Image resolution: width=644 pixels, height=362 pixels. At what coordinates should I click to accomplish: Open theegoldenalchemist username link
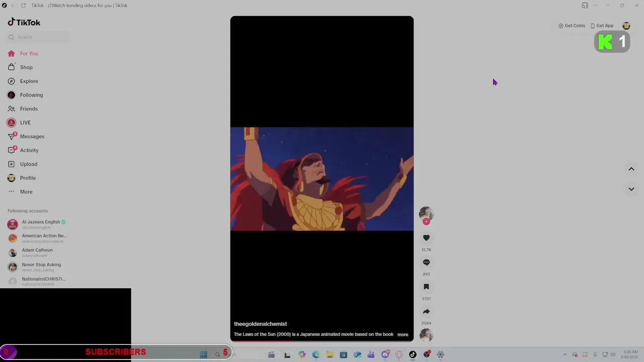coord(260,324)
